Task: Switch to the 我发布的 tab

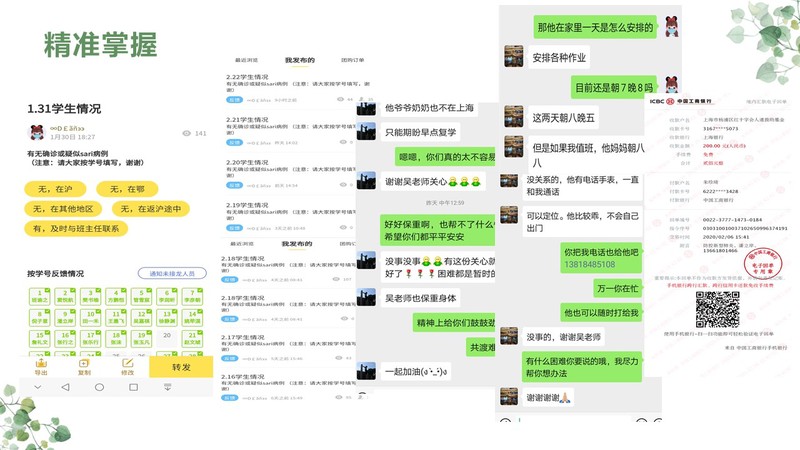Action: pos(300,60)
